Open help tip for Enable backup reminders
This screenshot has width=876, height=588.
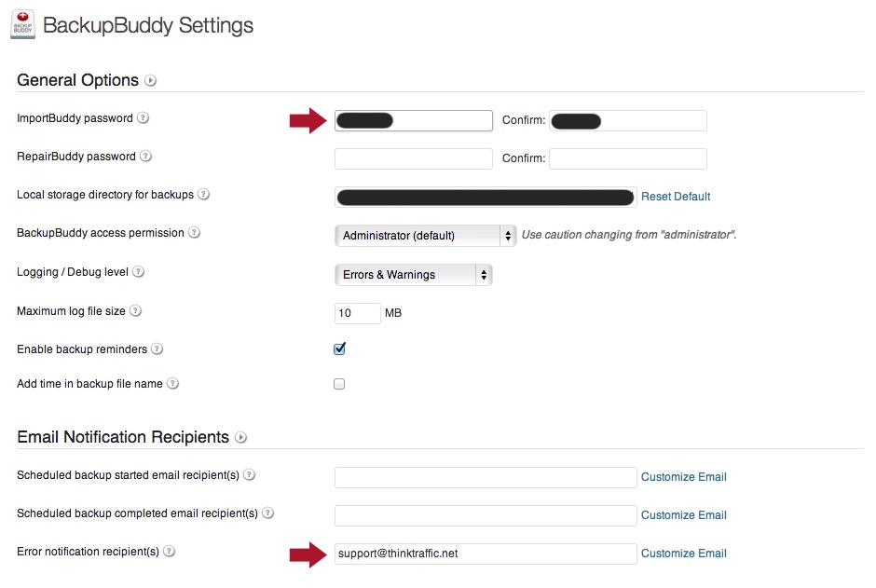pos(157,349)
